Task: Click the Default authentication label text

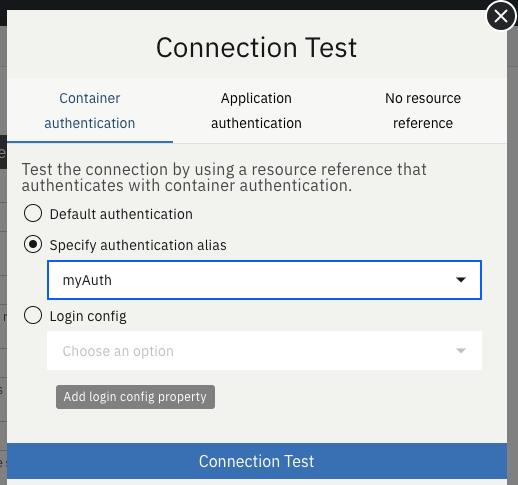Action: point(121,214)
